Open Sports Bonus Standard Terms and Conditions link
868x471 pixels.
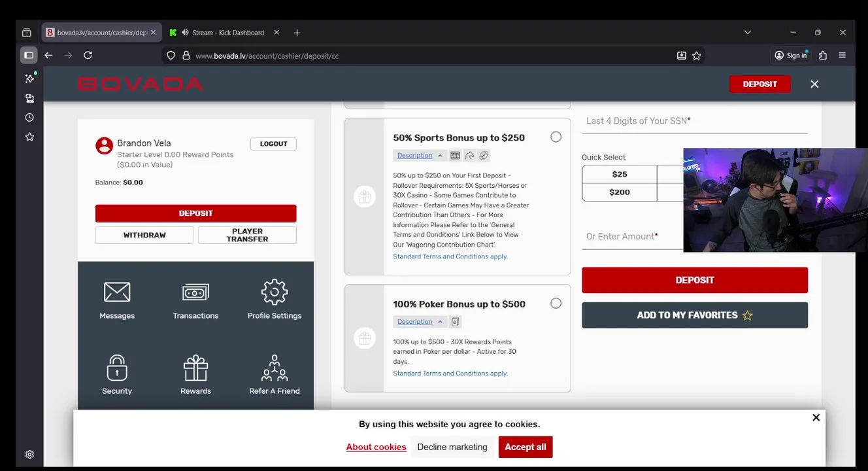[450, 256]
